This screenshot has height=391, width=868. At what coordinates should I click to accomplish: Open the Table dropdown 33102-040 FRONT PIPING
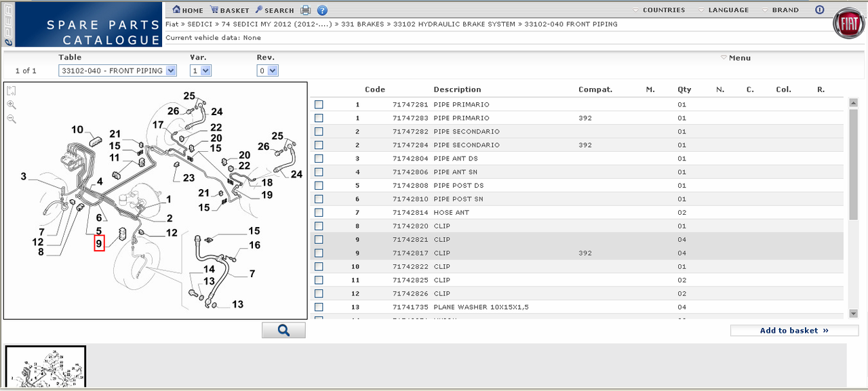click(x=117, y=70)
